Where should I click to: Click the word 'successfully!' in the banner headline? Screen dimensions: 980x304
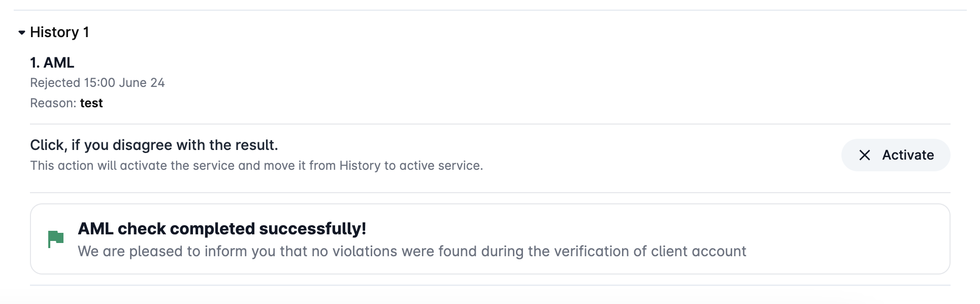312,229
